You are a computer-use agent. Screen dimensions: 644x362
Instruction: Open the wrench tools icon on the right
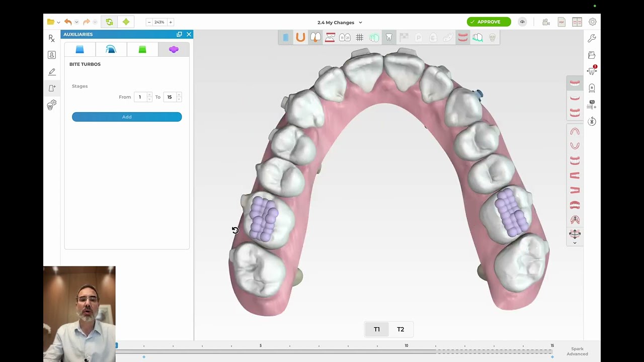[592, 38]
